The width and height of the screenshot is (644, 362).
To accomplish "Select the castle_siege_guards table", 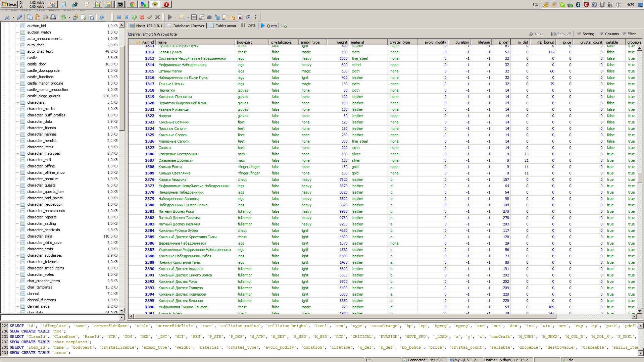I will [x=44, y=96].
